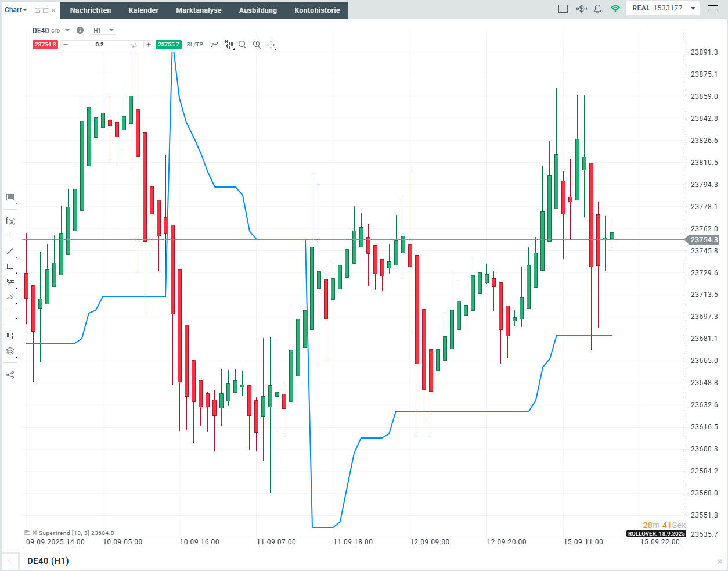Click the volume input field showing 0.2
The width and height of the screenshot is (728, 571).
tap(100, 45)
